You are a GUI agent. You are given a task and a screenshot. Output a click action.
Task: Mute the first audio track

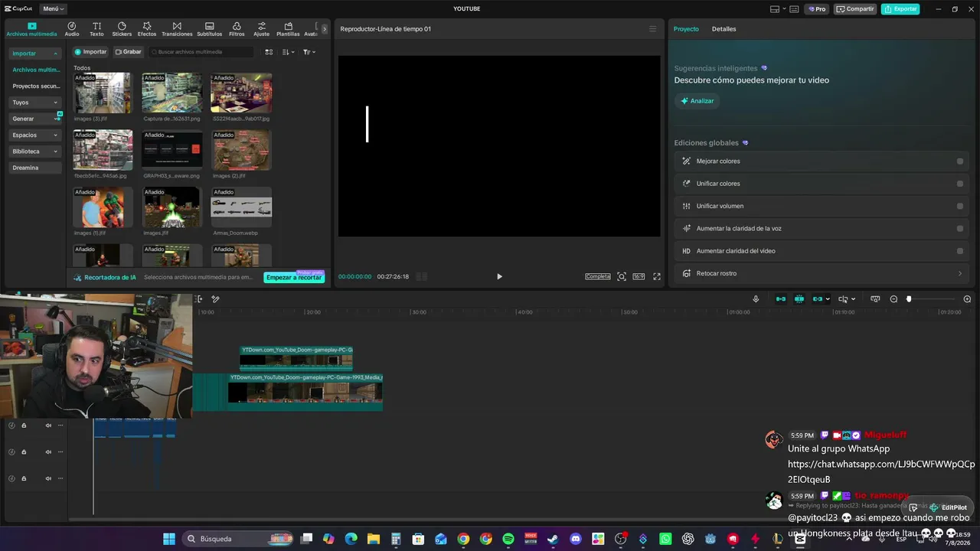[x=48, y=425]
